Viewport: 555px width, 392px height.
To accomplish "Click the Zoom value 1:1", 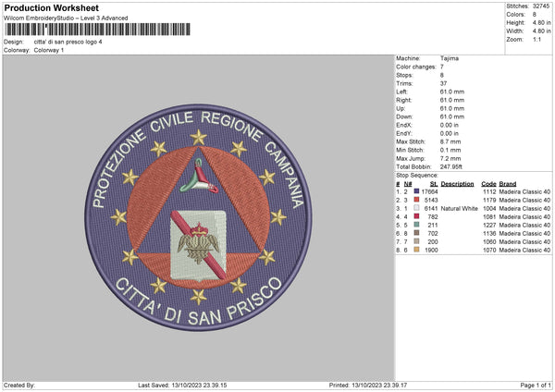I will point(536,39).
